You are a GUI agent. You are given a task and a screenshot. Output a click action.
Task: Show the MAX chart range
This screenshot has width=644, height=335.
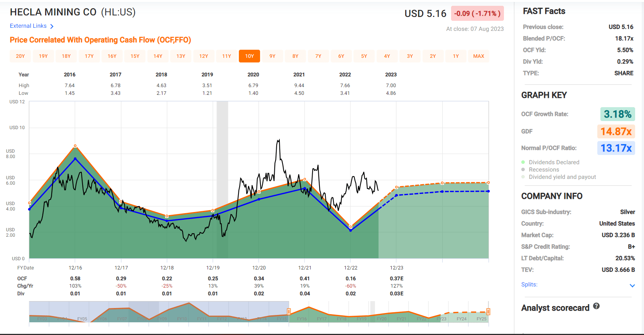479,56
